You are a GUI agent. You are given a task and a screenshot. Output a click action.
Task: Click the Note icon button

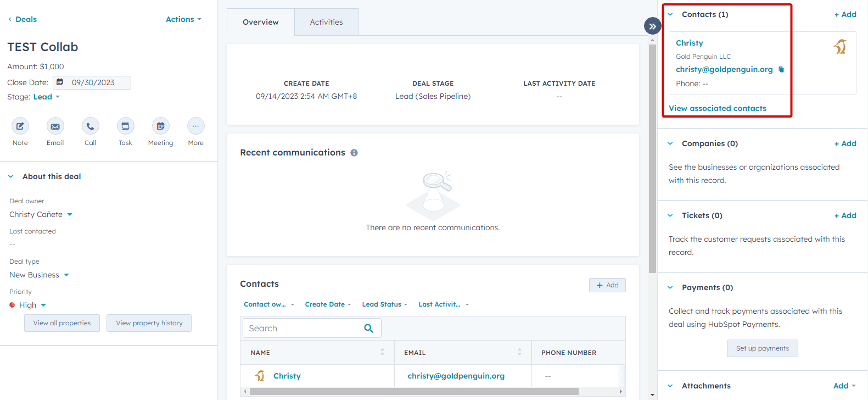(20, 126)
